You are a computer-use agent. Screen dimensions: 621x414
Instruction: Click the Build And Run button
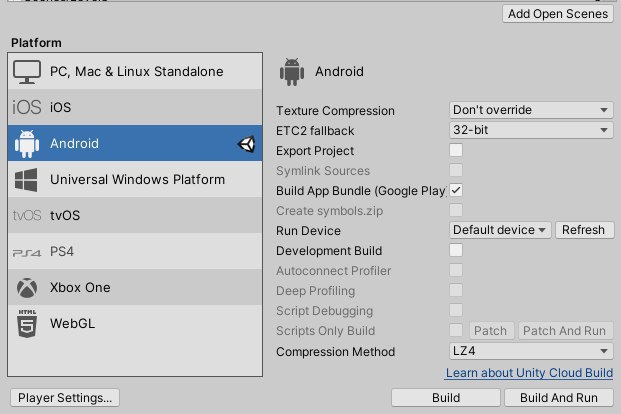559,397
